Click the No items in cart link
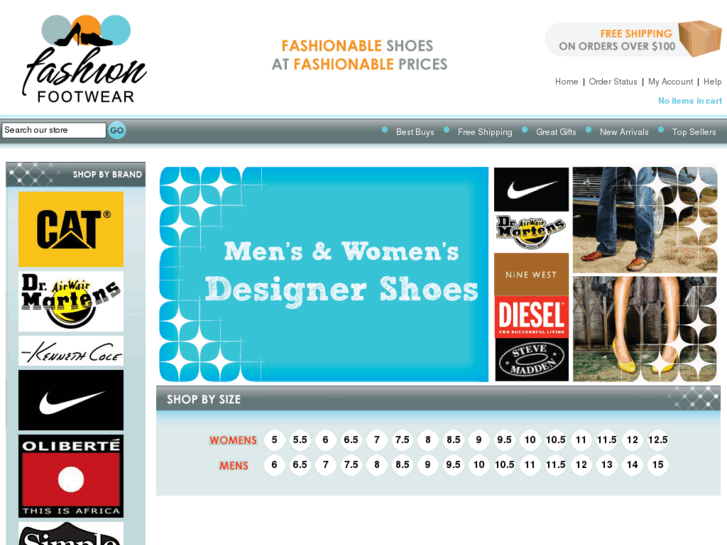The image size is (727, 545). pos(690,101)
